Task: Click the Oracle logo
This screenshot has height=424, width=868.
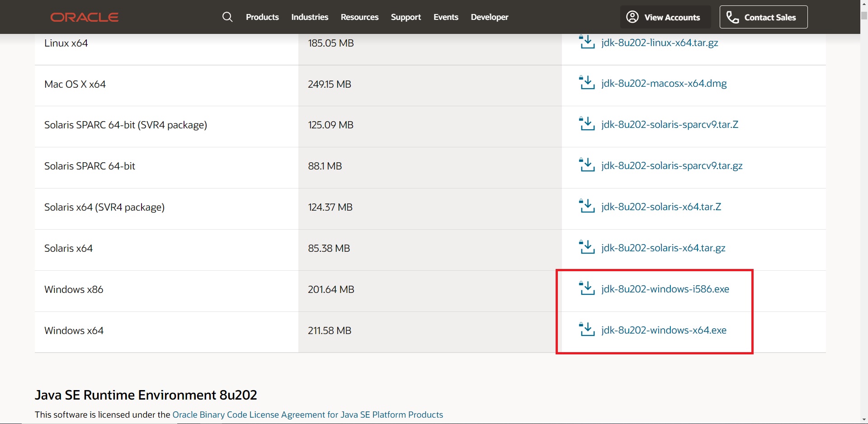Action: (85, 17)
